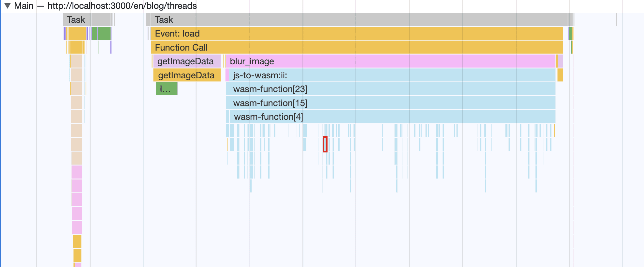Screen dimensions: 644x267
Task: Select the blur_image flame bar
Action: [390, 61]
